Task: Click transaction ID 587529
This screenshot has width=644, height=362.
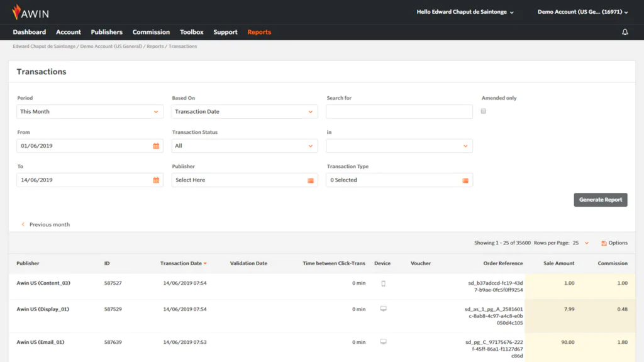Action: [x=113, y=309]
